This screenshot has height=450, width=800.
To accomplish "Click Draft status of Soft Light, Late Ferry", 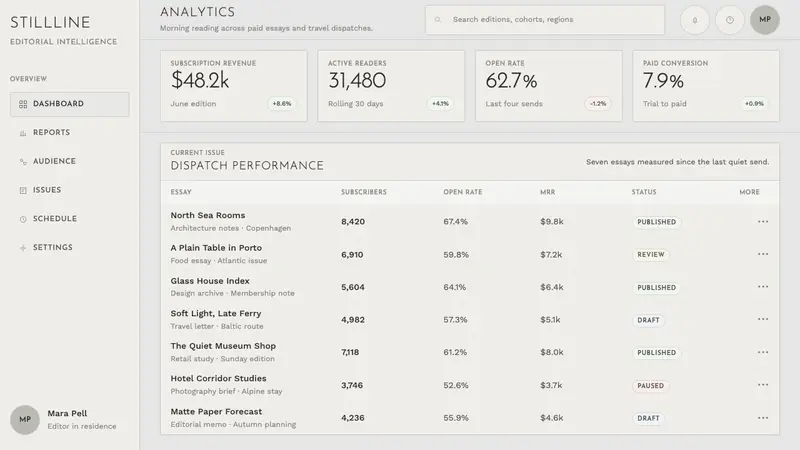I will tap(648, 320).
